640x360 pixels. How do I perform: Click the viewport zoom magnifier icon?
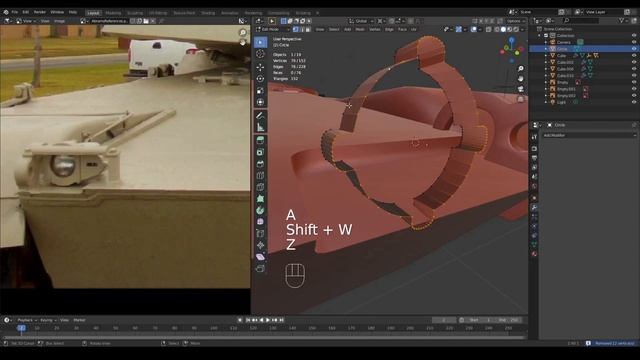[520, 69]
